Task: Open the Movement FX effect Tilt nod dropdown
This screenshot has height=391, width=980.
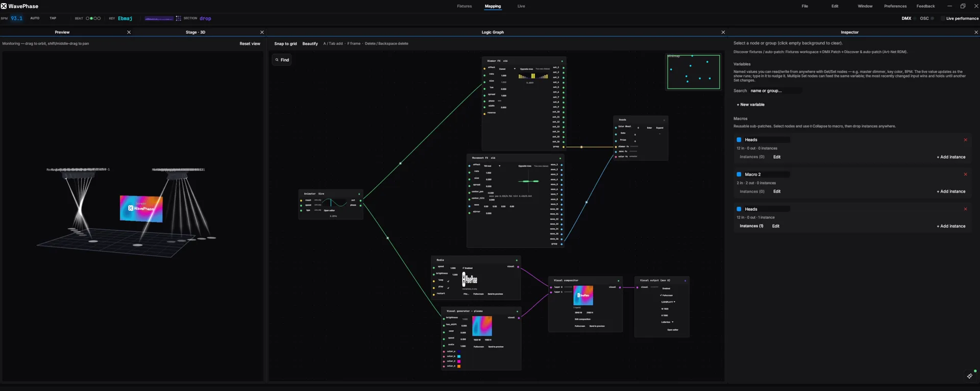Action: pos(493,166)
